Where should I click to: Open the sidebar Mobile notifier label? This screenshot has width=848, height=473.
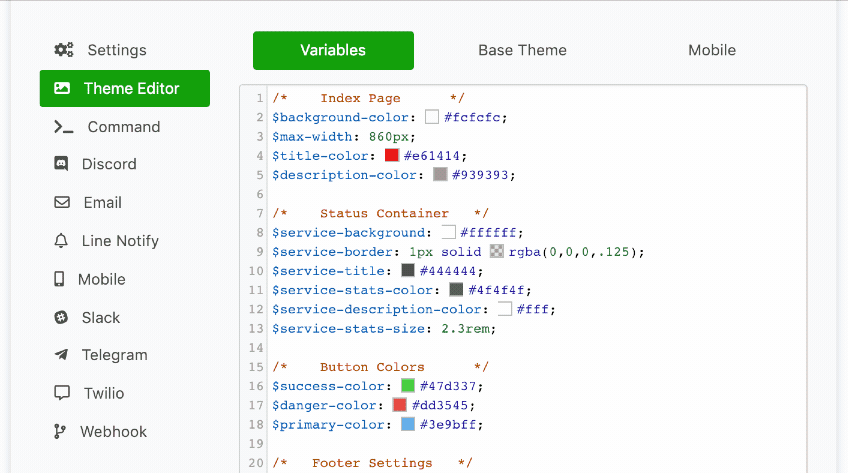[x=102, y=279]
